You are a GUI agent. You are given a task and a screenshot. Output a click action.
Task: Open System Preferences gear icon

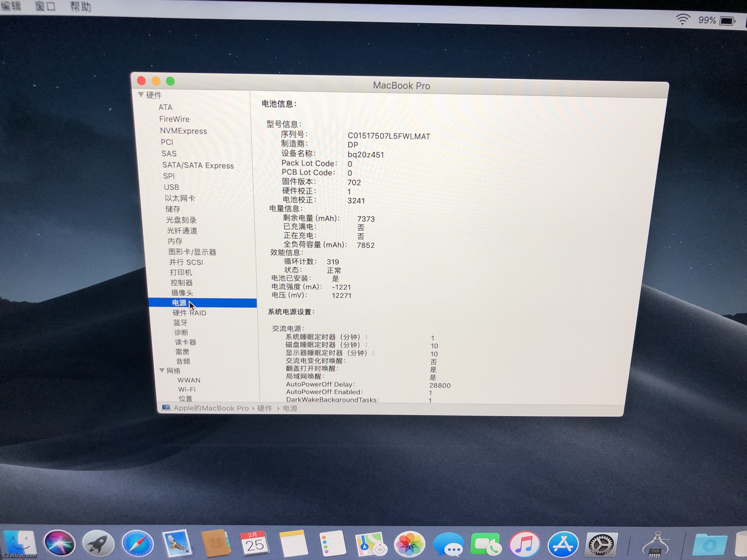(601, 544)
